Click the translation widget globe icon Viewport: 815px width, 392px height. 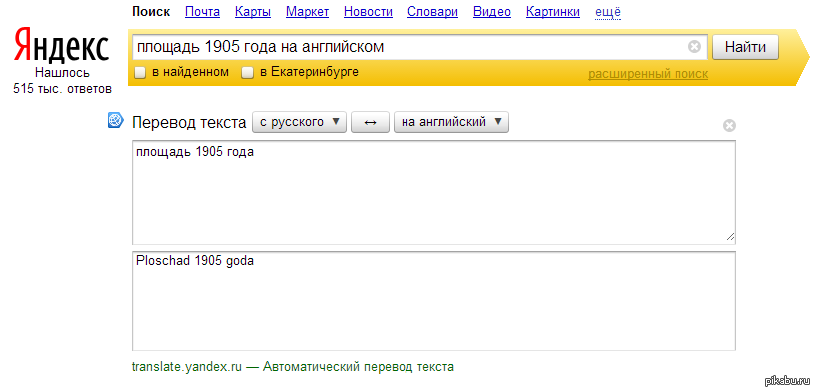[x=115, y=121]
